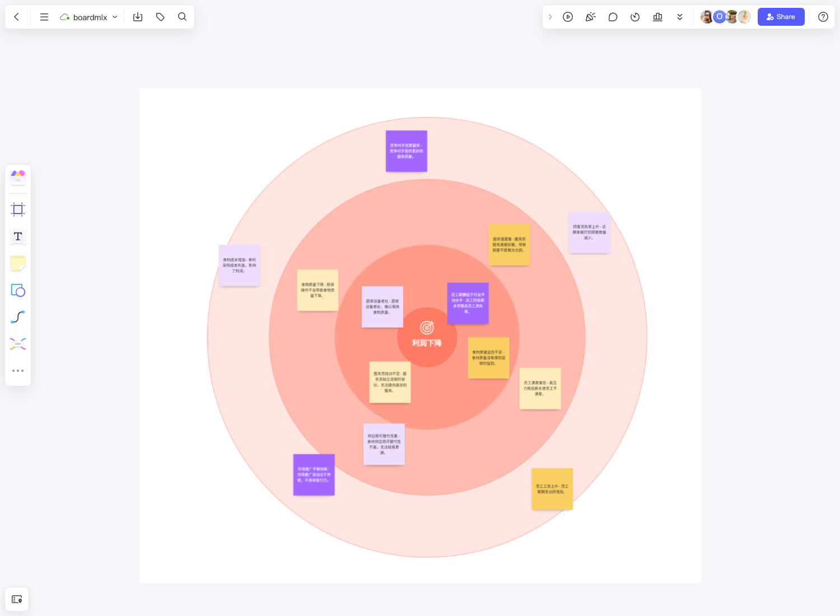Open the timer icon

(x=635, y=17)
